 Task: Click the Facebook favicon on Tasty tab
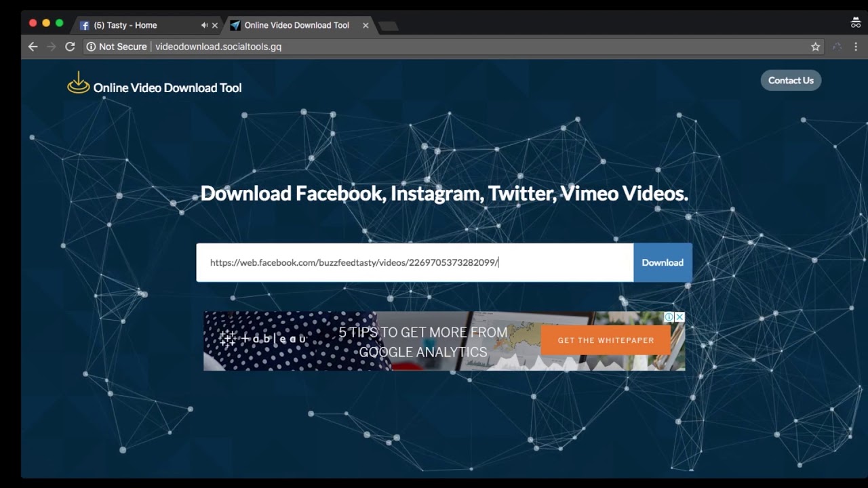pyautogui.click(x=85, y=26)
